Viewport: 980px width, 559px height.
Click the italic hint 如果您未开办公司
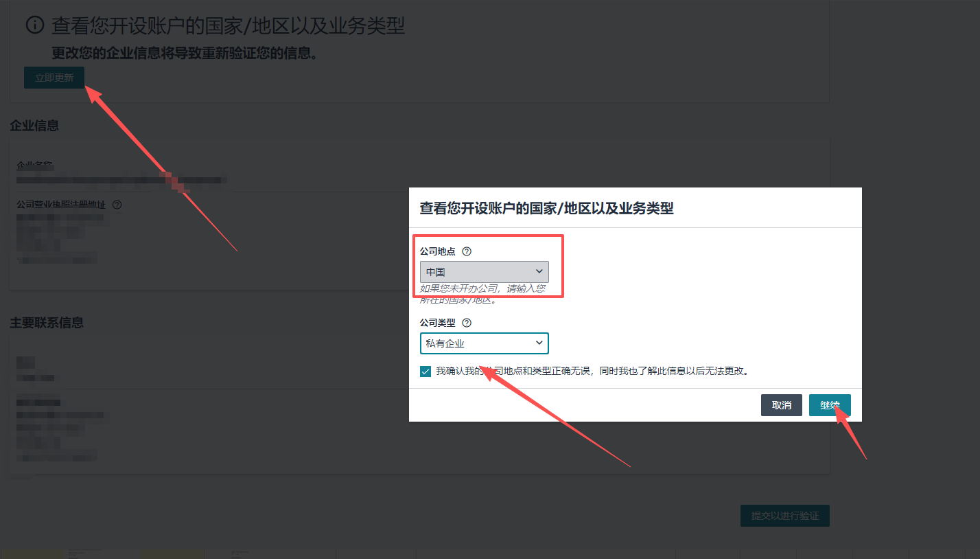[x=482, y=289]
